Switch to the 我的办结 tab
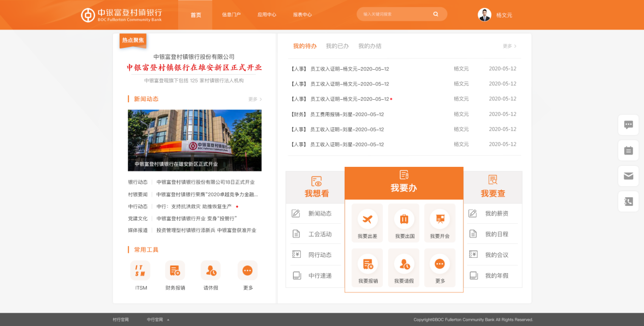The width and height of the screenshot is (644, 326). (x=370, y=46)
